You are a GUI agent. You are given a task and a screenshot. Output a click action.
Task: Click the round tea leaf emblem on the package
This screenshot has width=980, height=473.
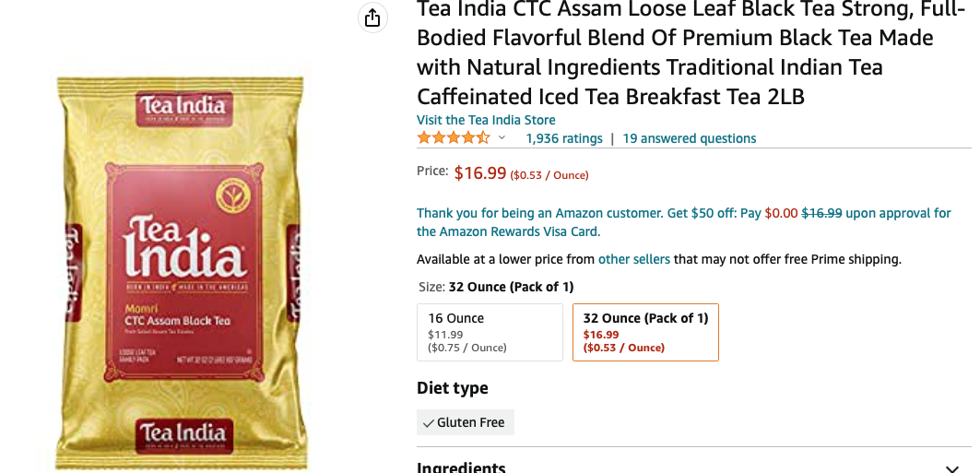pyautogui.click(x=233, y=196)
